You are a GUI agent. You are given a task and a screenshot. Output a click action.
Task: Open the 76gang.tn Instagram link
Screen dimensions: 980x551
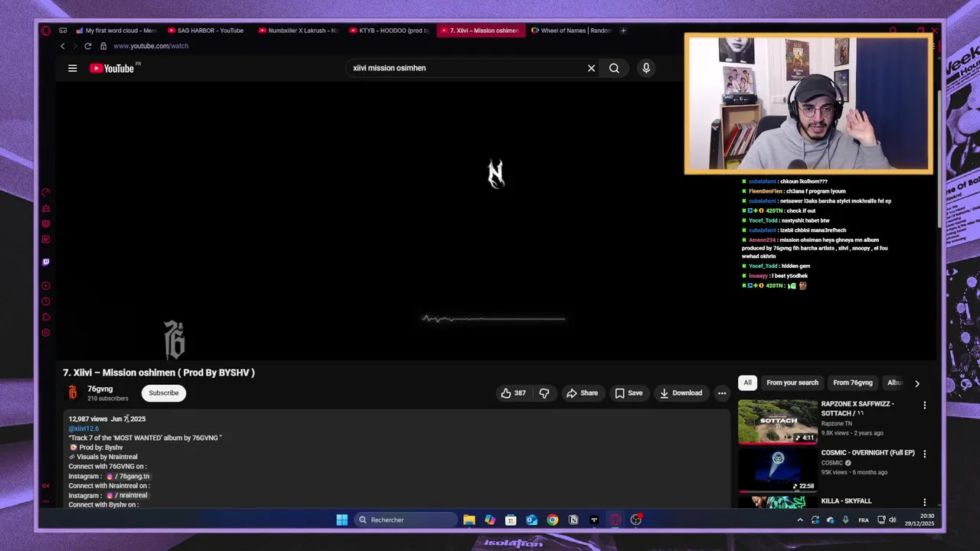tap(130, 476)
